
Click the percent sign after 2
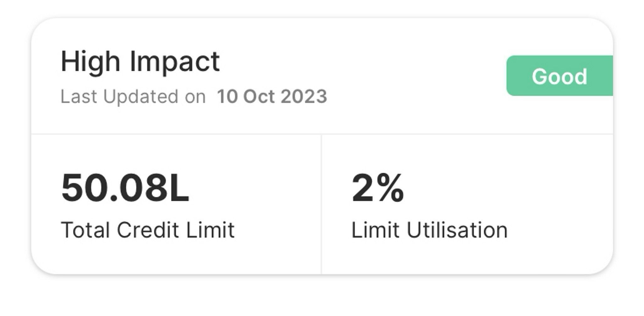tap(391, 188)
